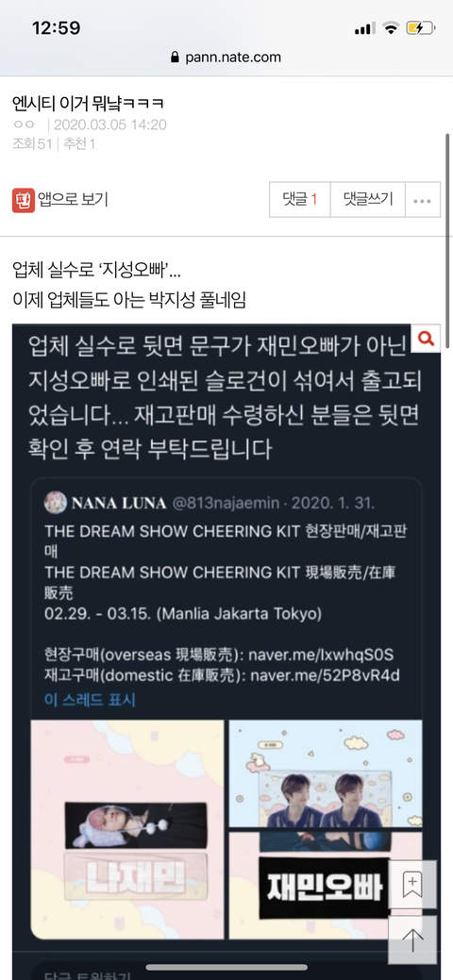This screenshot has height=980, width=453.
Task: Tap the battery status icon
Action: pyautogui.click(x=419, y=28)
